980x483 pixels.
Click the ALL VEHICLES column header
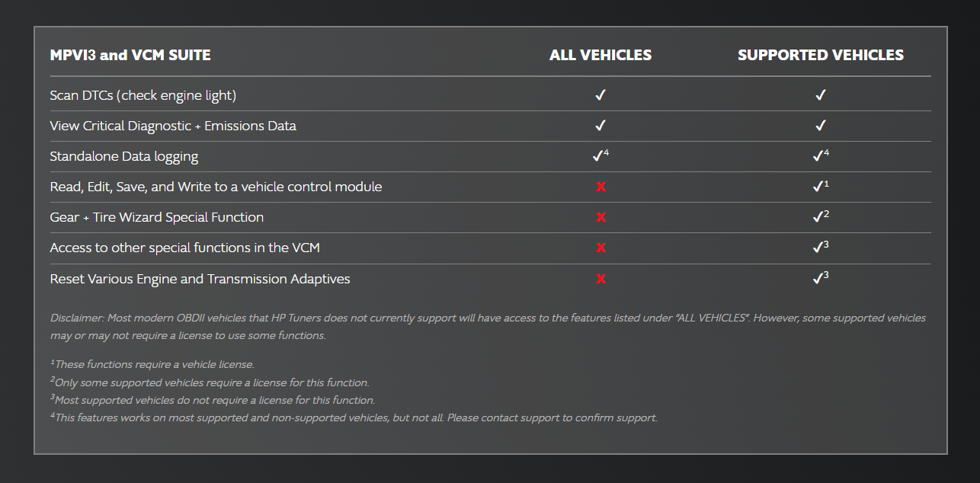click(600, 55)
